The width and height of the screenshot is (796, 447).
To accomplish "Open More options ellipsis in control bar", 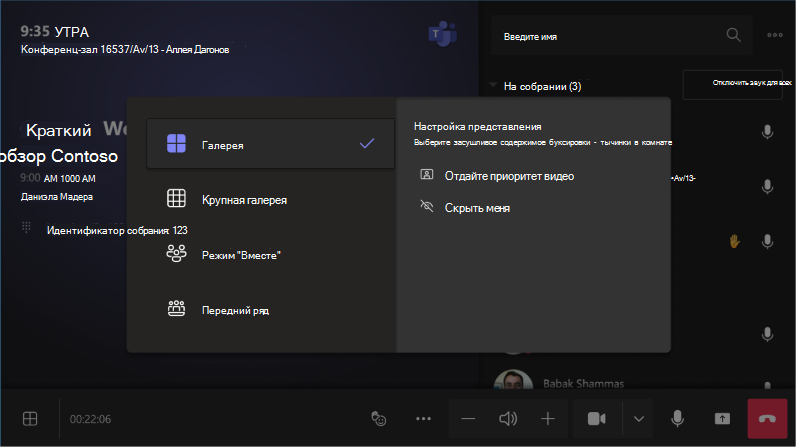I will (423, 419).
